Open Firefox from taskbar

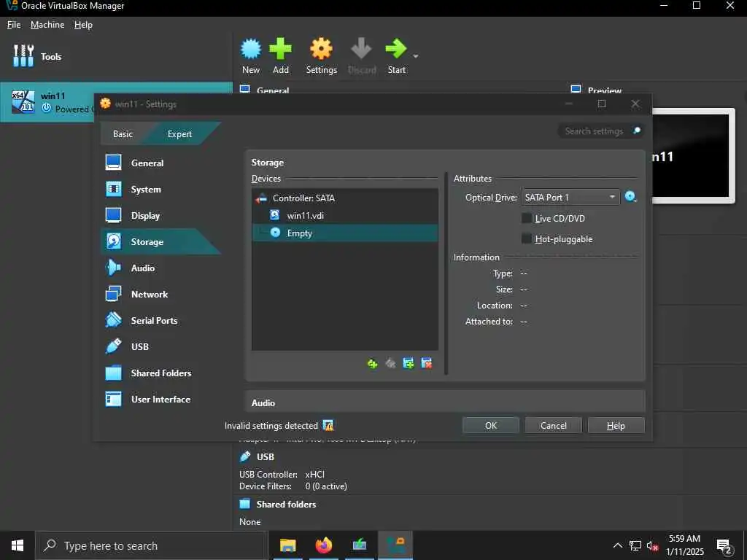(x=324, y=545)
